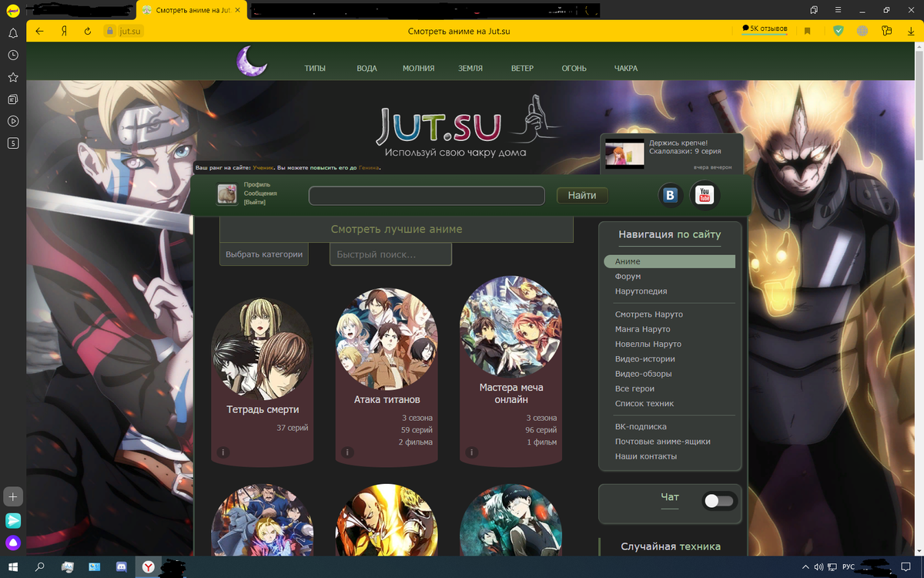Open the VK social page icon
The height and width of the screenshot is (578, 924).
671,196
